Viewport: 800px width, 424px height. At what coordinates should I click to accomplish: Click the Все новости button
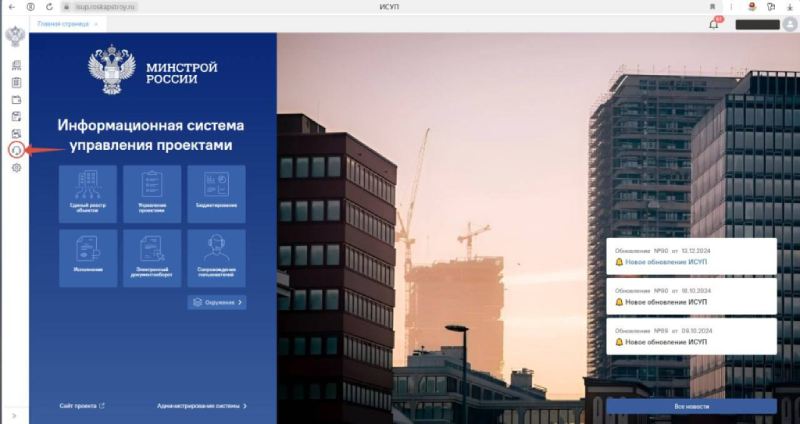tap(691, 406)
